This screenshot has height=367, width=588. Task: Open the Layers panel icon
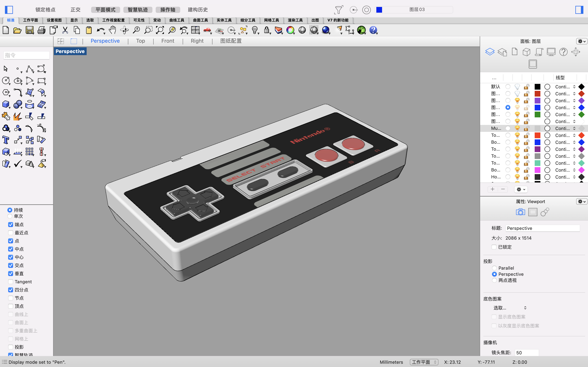pos(490,52)
